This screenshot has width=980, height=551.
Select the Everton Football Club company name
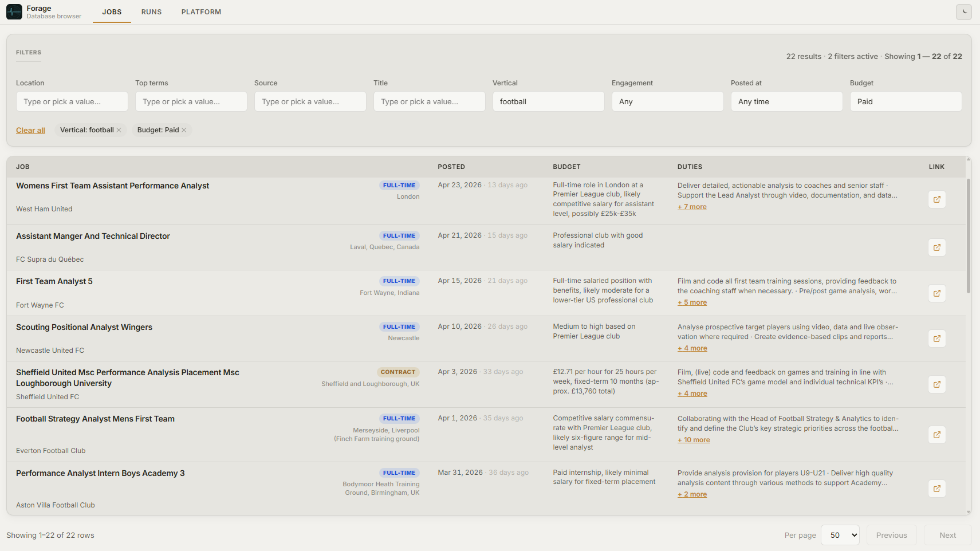51,451
